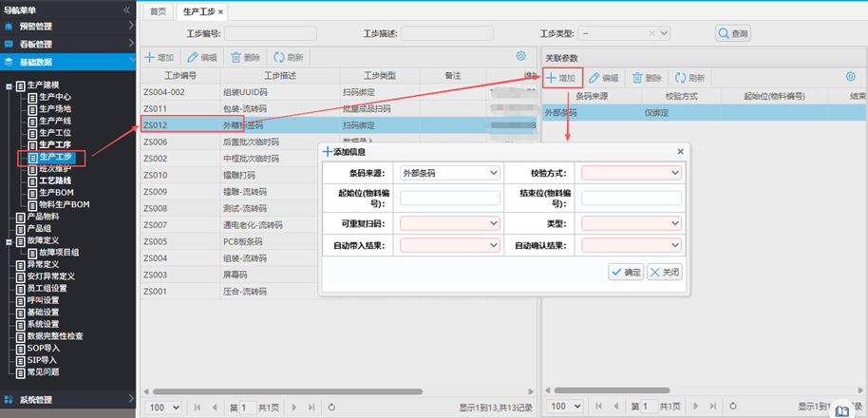The height and width of the screenshot is (418, 868).
Task: Open 常见问题 in the tree
Action: (x=43, y=372)
